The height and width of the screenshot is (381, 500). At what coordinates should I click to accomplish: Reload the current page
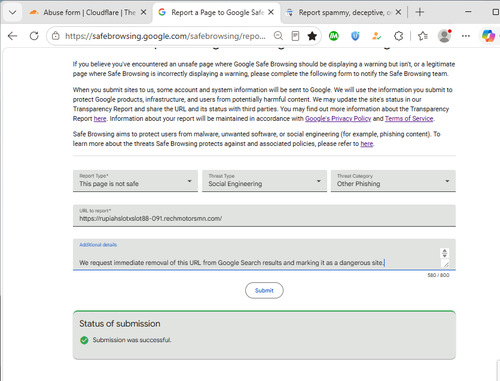(x=34, y=36)
